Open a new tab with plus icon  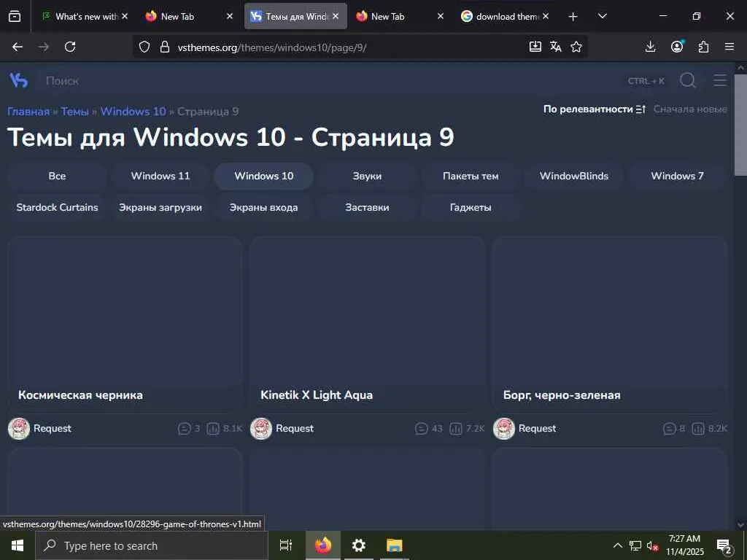[573, 16]
